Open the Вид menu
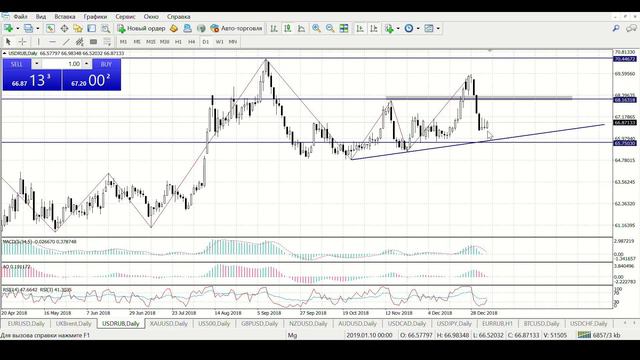Image resolution: width=640 pixels, height=360 pixels. (x=41, y=17)
